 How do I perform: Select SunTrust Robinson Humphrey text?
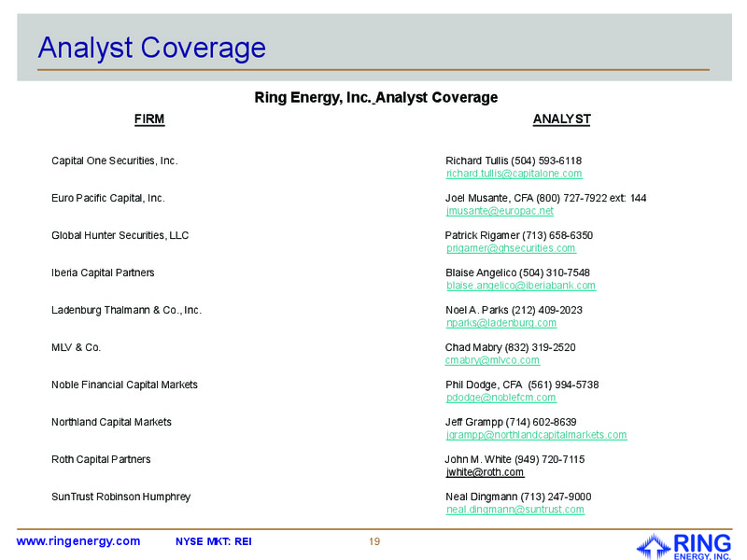click(121, 497)
